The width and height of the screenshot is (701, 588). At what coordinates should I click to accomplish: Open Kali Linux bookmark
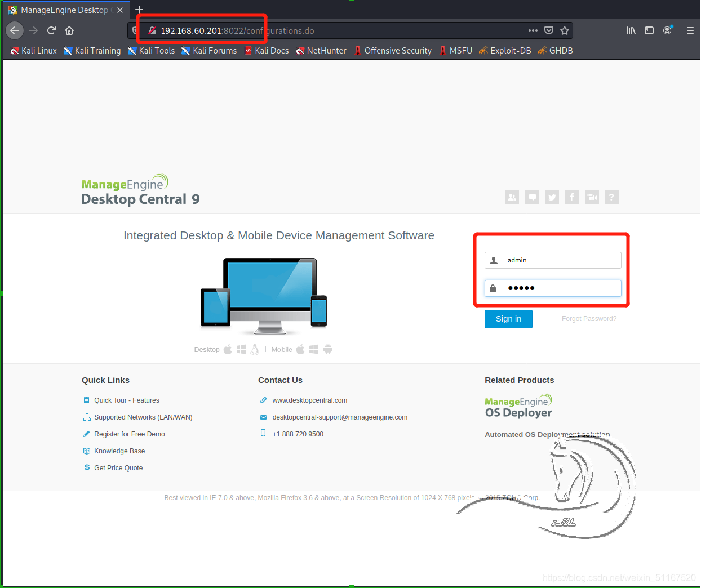pos(33,51)
